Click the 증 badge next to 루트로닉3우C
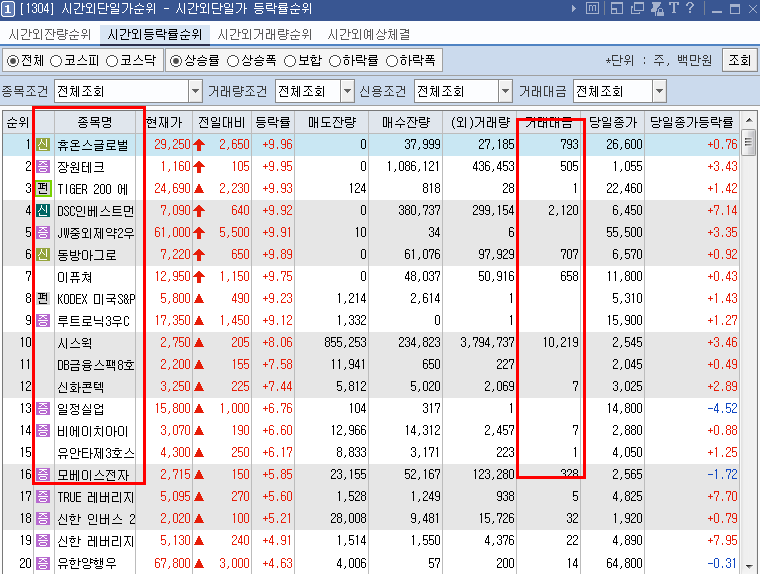Screen dimensions: 760x574 point(43,320)
